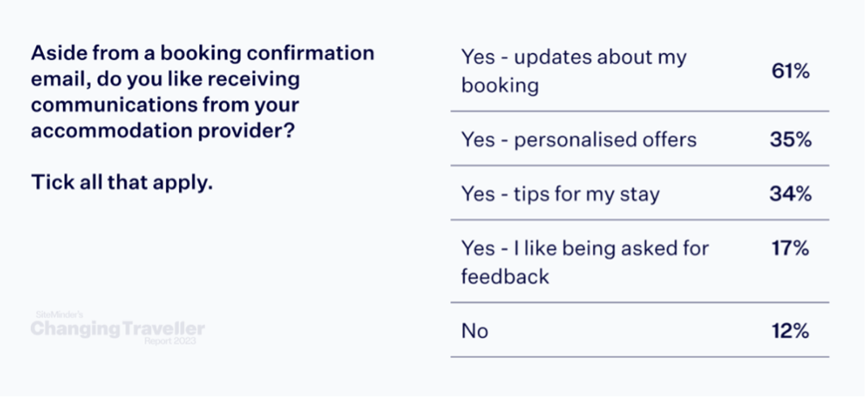
Task: Pick the Yes - I like being asked for feedback option
Action: (x=585, y=262)
